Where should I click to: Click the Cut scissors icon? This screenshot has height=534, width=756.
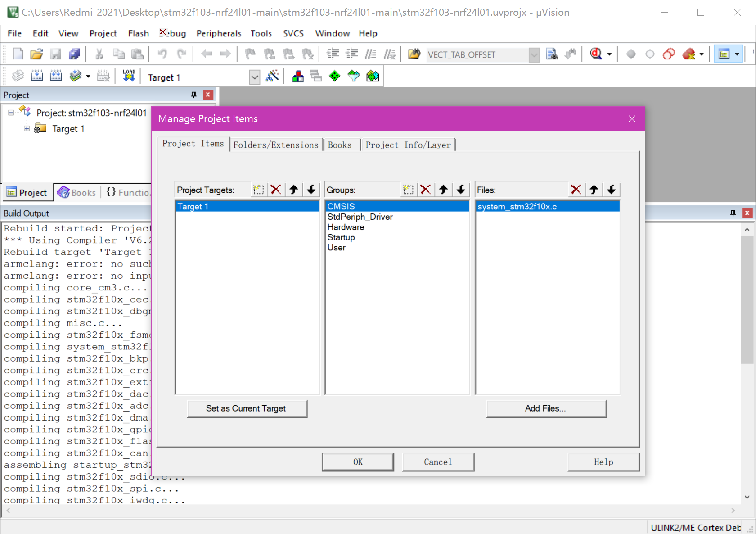pyautogui.click(x=99, y=54)
